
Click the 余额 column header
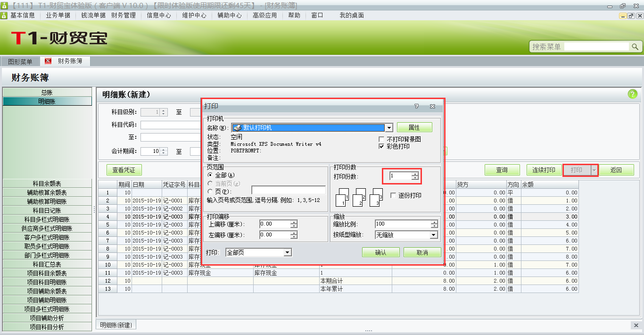coord(549,184)
